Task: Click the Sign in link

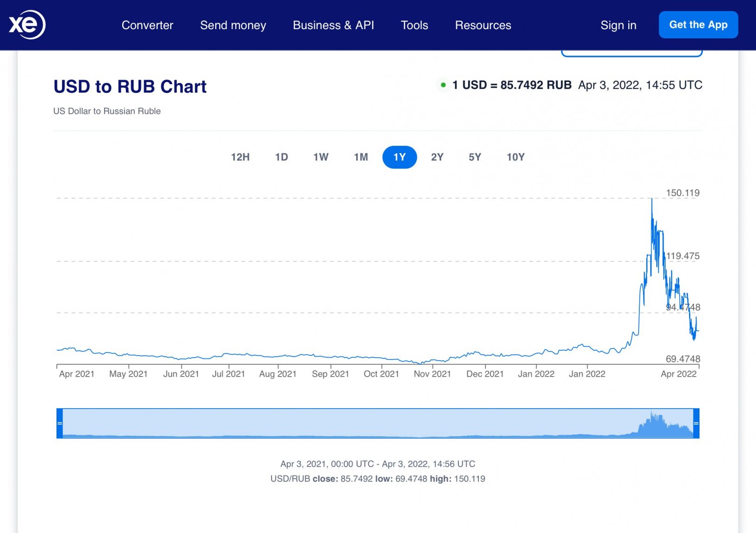Action: click(619, 25)
